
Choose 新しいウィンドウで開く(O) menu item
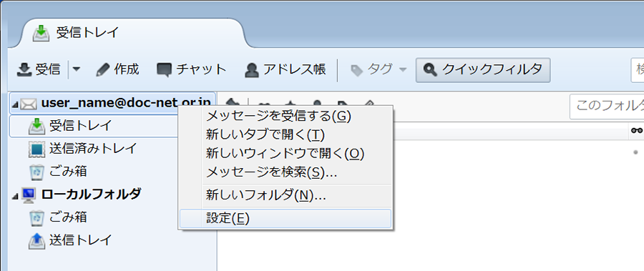[286, 154]
